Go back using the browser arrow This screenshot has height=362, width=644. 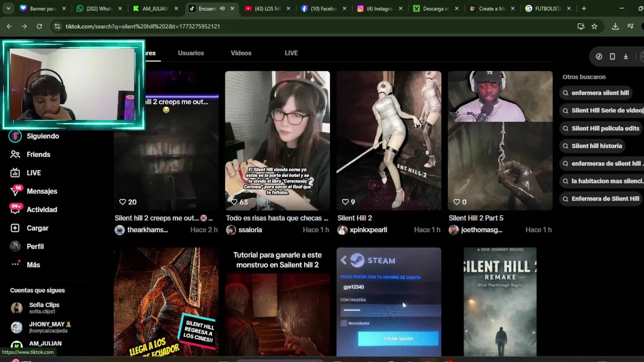[x=9, y=26]
